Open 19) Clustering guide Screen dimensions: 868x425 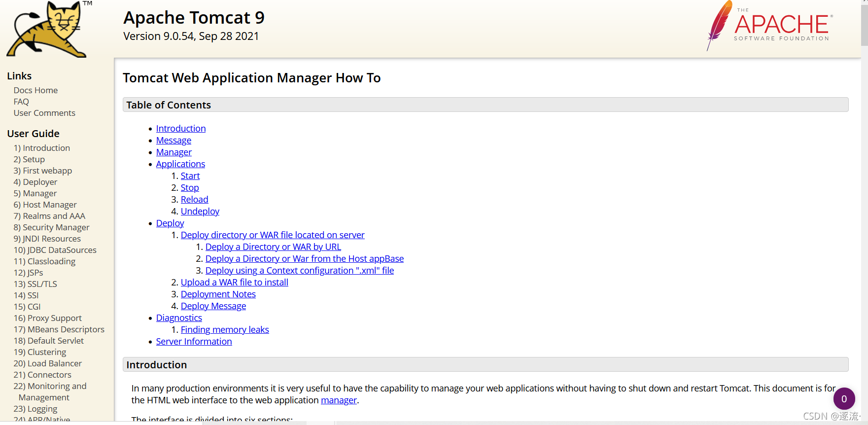(40, 352)
